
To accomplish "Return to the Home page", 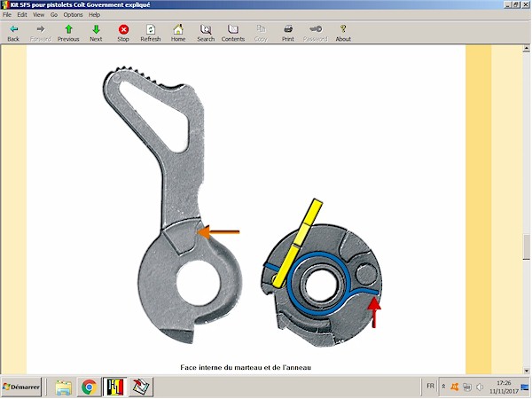I will (178, 34).
